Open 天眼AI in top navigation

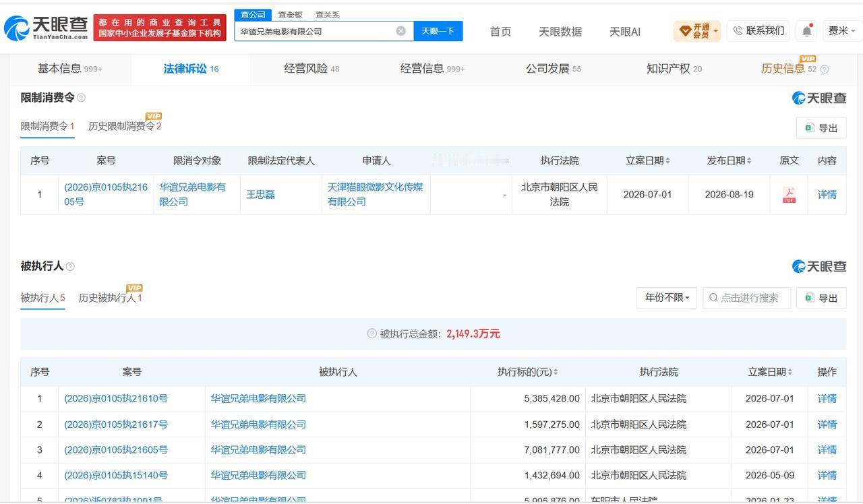click(x=625, y=31)
